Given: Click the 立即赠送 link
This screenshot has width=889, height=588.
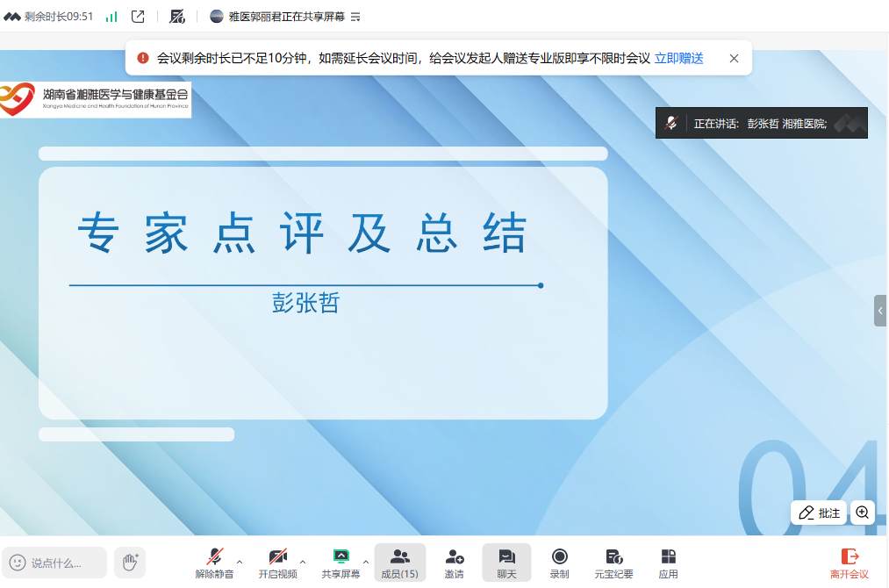Looking at the screenshot, I should 678,59.
